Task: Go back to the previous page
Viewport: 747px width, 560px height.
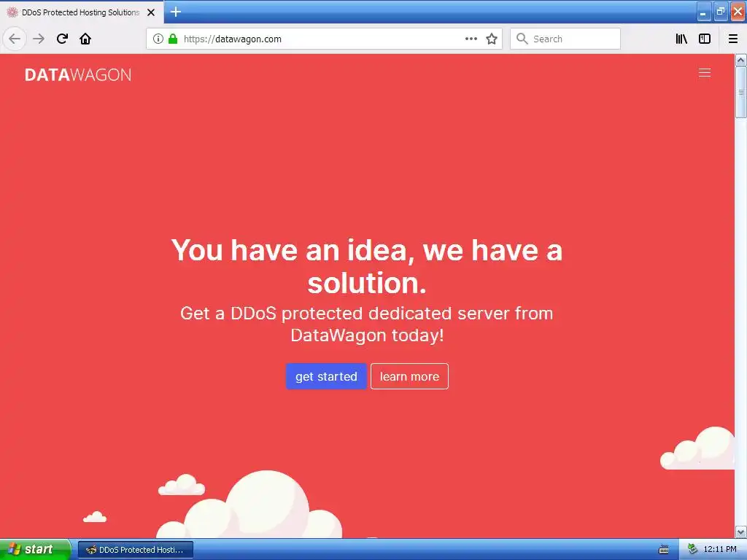Action: click(x=15, y=39)
